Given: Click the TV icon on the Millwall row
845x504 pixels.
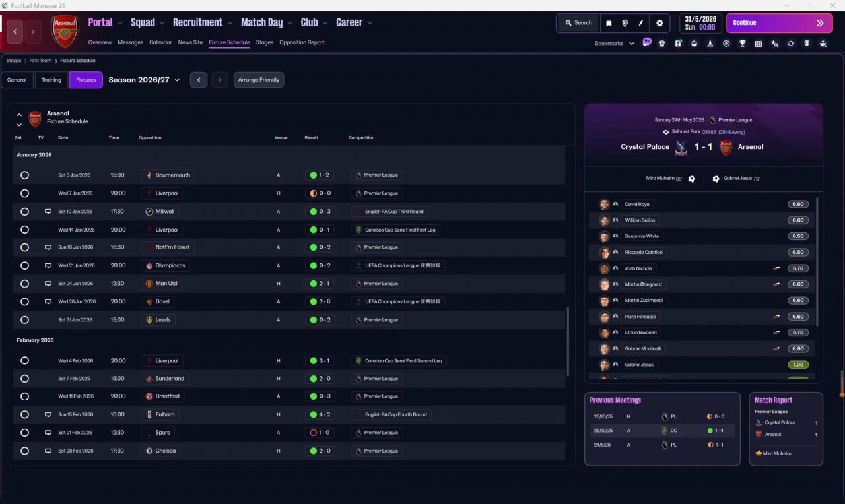Looking at the screenshot, I should (48, 212).
